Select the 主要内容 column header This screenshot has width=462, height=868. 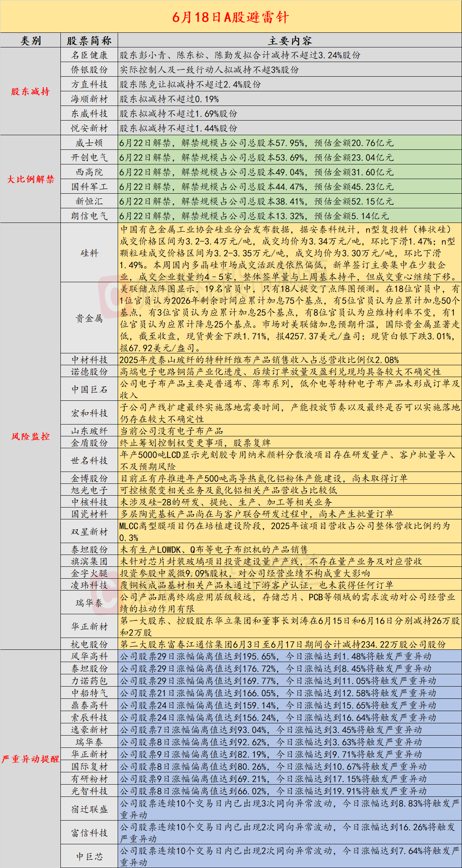pos(290,40)
